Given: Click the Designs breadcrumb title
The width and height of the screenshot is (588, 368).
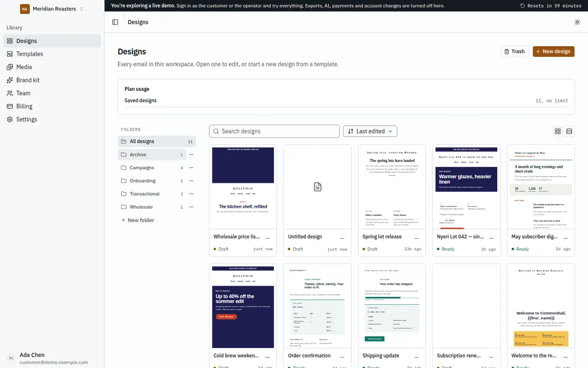Looking at the screenshot, I should [138, 22].
